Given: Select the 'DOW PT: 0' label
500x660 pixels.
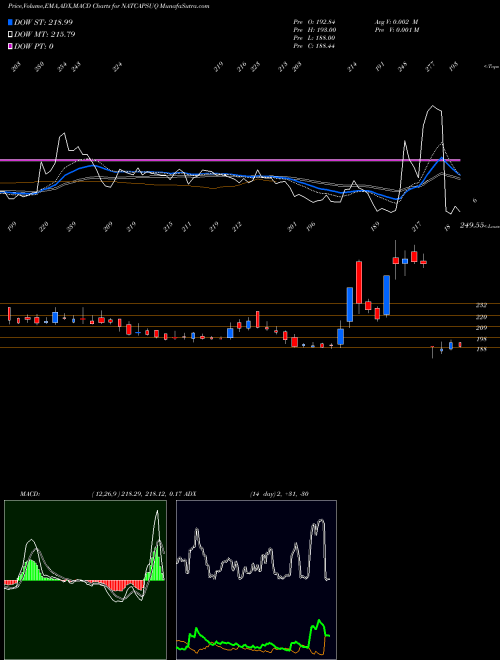Looking at the screenshot, I should pyautogui.click(x=34, y=46).
